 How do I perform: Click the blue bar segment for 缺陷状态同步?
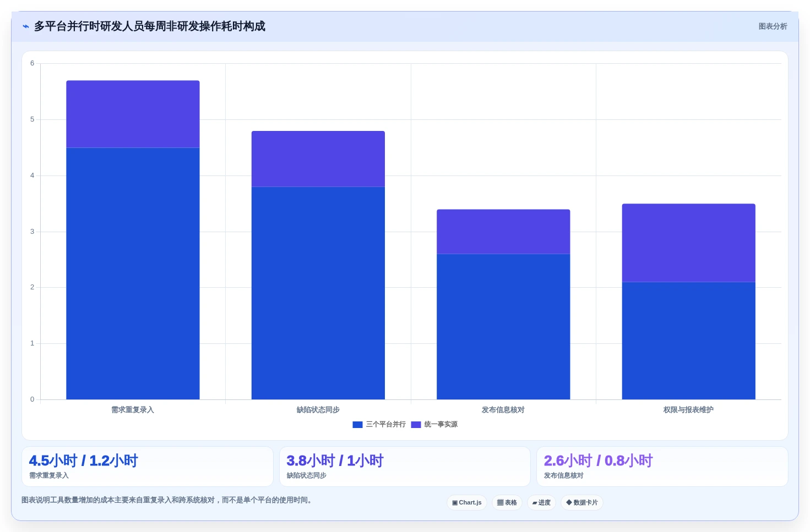click(318, 293)
